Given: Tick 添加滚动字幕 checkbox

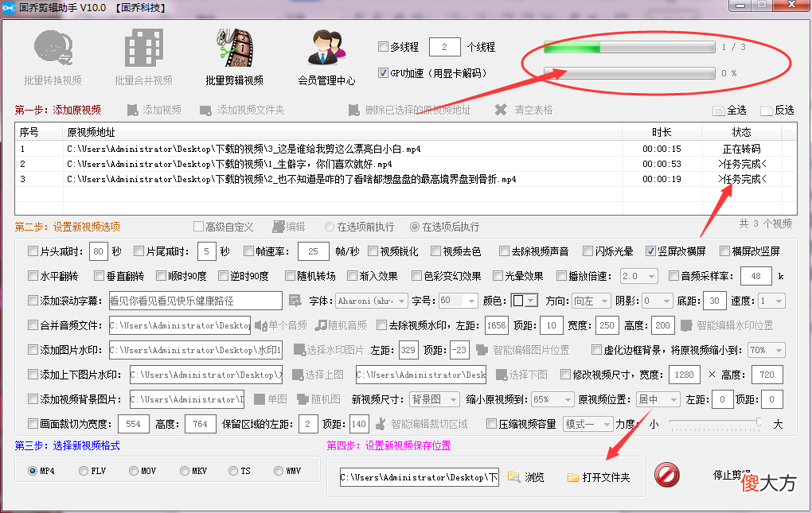Looking at the screenshot, I should point(33,301).
